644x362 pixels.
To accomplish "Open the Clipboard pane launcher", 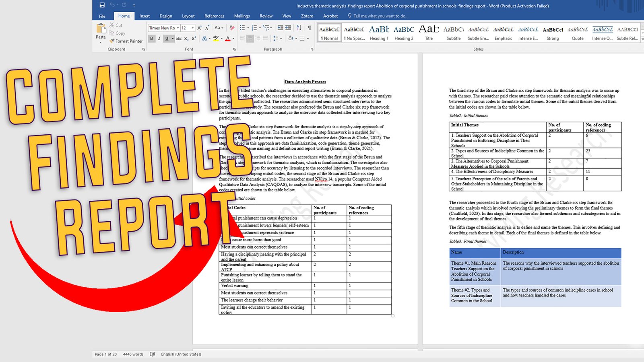I will (144, 49).
